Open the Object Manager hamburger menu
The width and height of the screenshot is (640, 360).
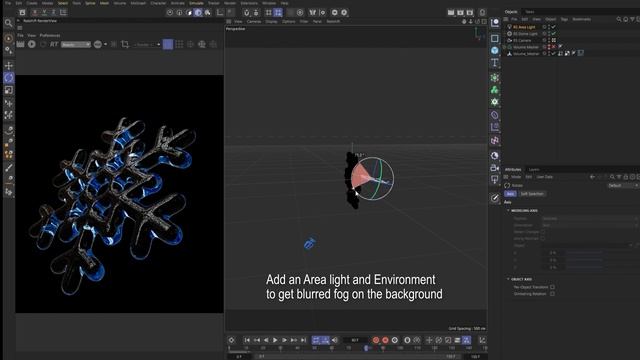coord(506,19)
